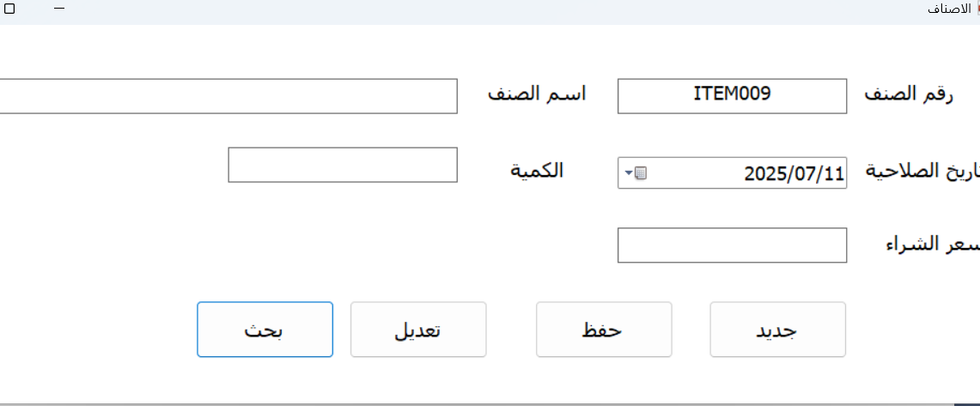Select the day 11 in the expiry date
Screen dimensions: 980x406
tap(833, 173)
